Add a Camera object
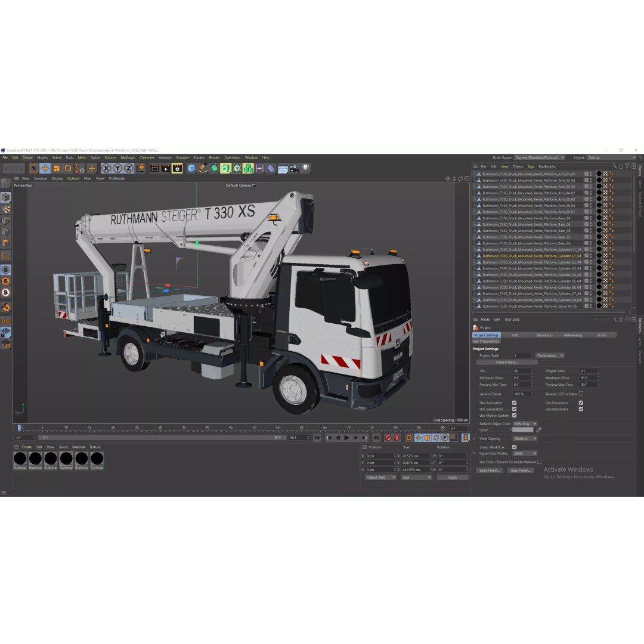644x644 pixels. point(294,168)
